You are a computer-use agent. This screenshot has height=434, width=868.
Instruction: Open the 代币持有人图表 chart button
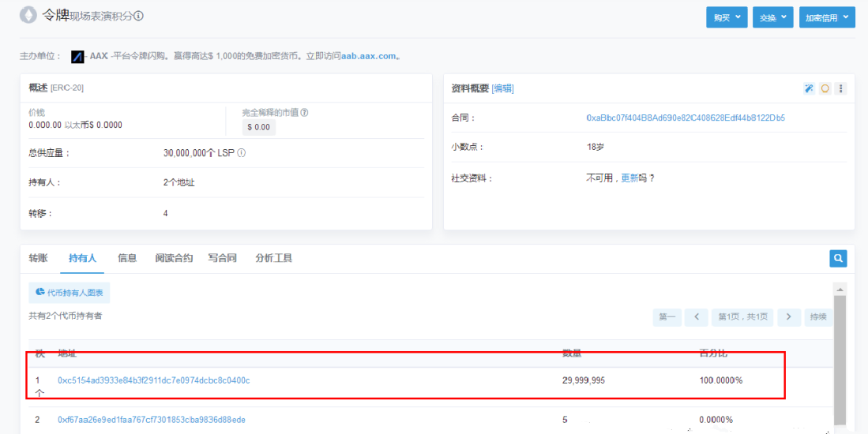tap(70, 292)
